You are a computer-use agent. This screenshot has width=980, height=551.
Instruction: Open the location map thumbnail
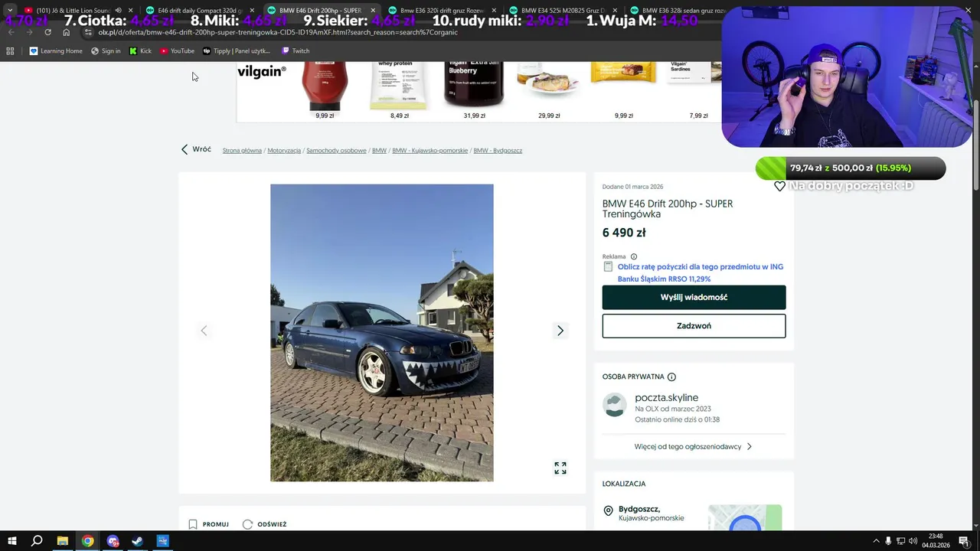(745, 517)
